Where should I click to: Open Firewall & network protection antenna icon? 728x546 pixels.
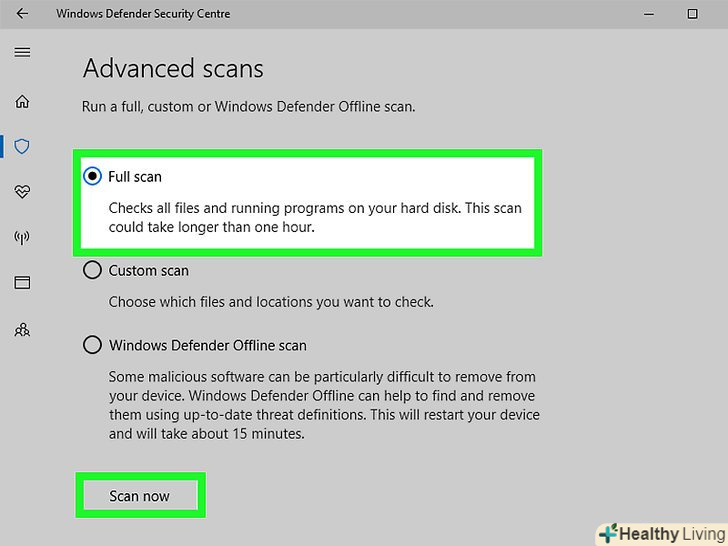[22, 237]
